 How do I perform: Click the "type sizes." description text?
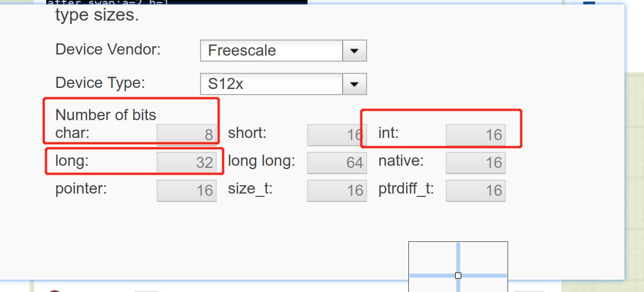point(97,16)
